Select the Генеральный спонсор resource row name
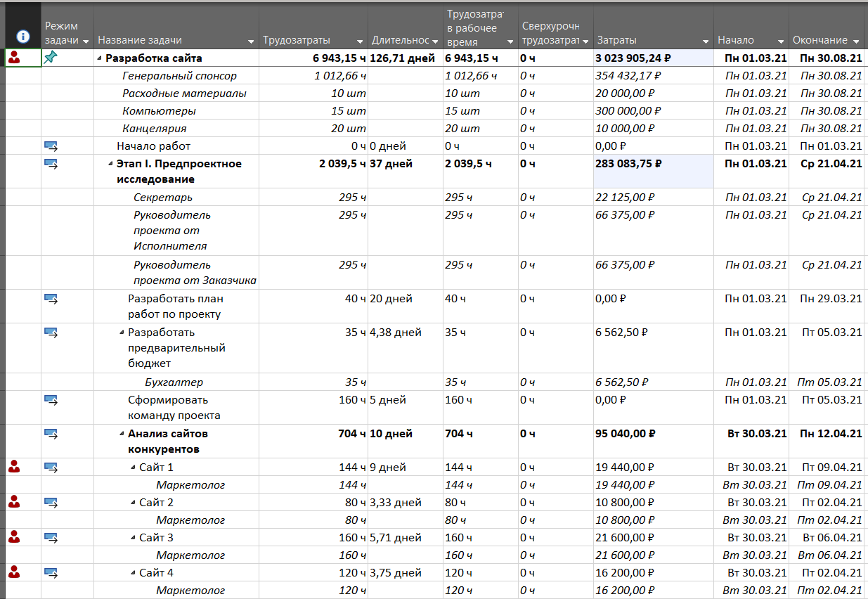Viewport: 868px width, 599px height. (x=179, y=76)
